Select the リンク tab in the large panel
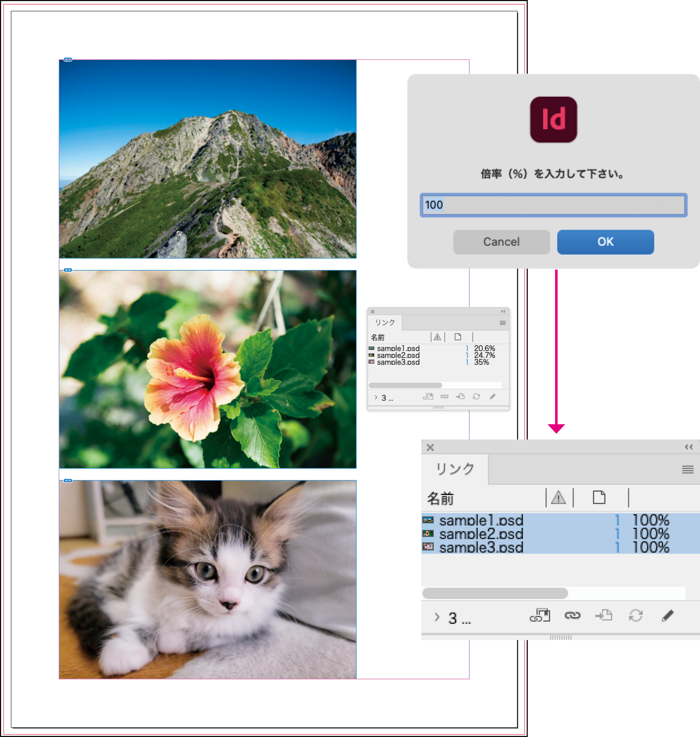Screen dimensions: 700x737 455,469
